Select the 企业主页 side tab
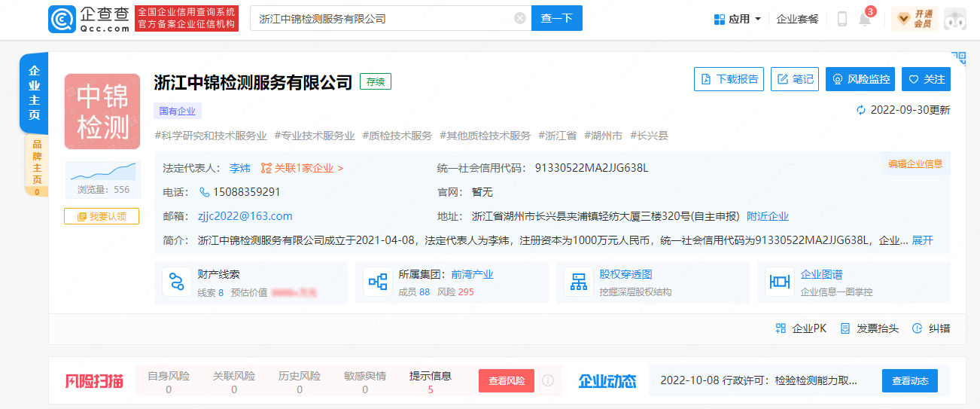This screenshot has height=409, width=980. coord(34,93)
